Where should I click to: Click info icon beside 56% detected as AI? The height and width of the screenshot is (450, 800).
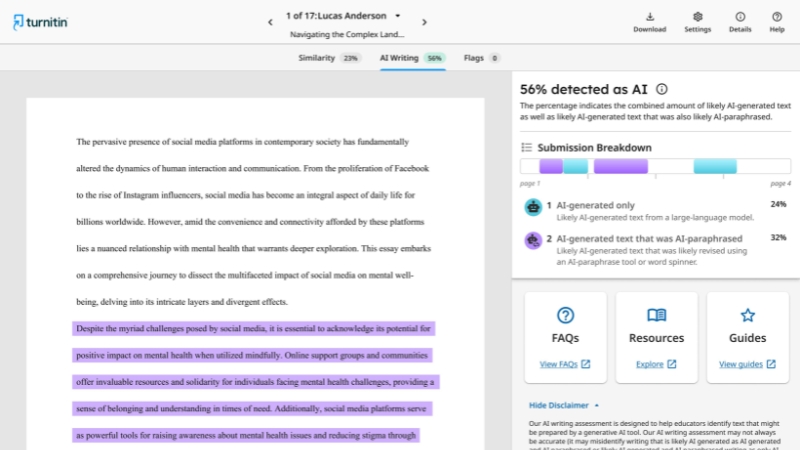(661, 89)
